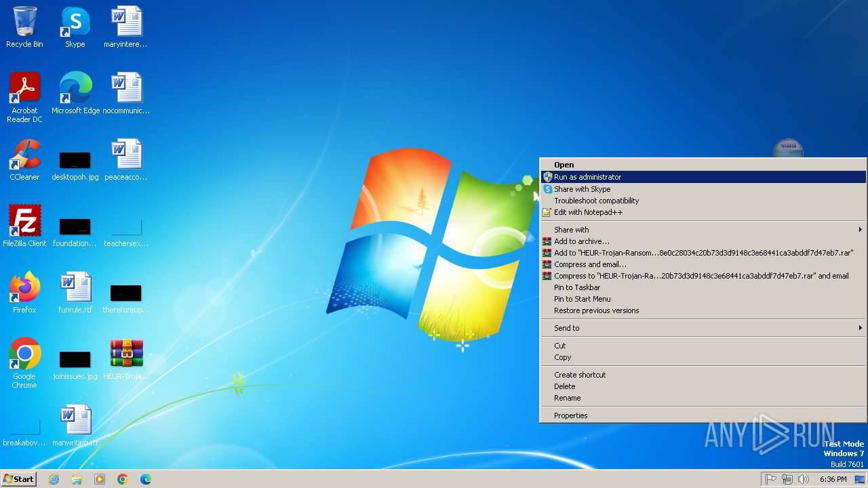Select the CCleaner desktop shortcut

(24, 160)
